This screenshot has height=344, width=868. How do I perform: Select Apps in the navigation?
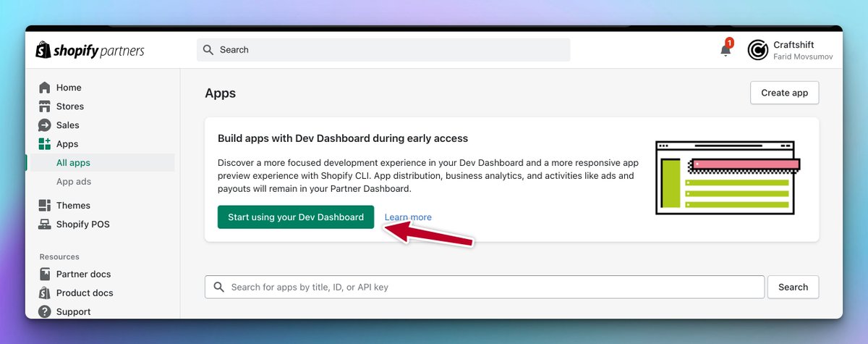67,144
